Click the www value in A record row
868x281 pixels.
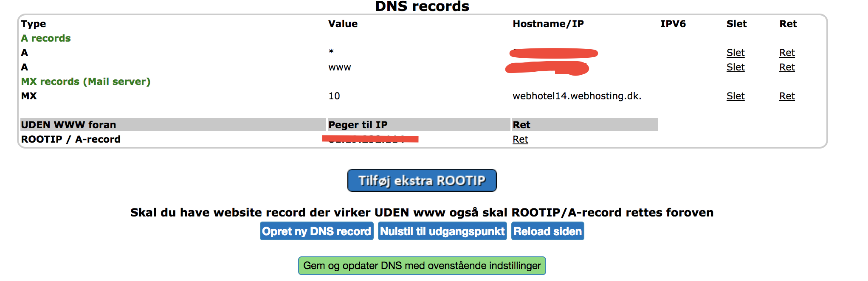339,67
